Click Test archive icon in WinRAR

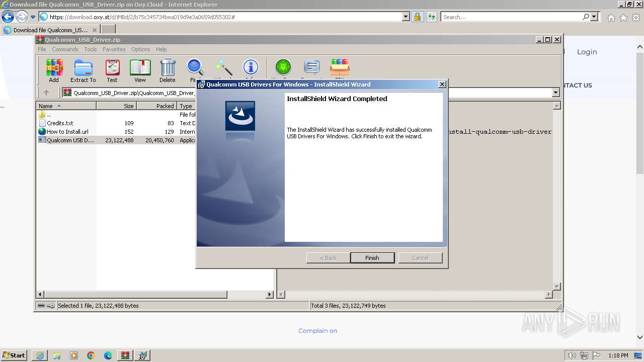coord(112,70)
